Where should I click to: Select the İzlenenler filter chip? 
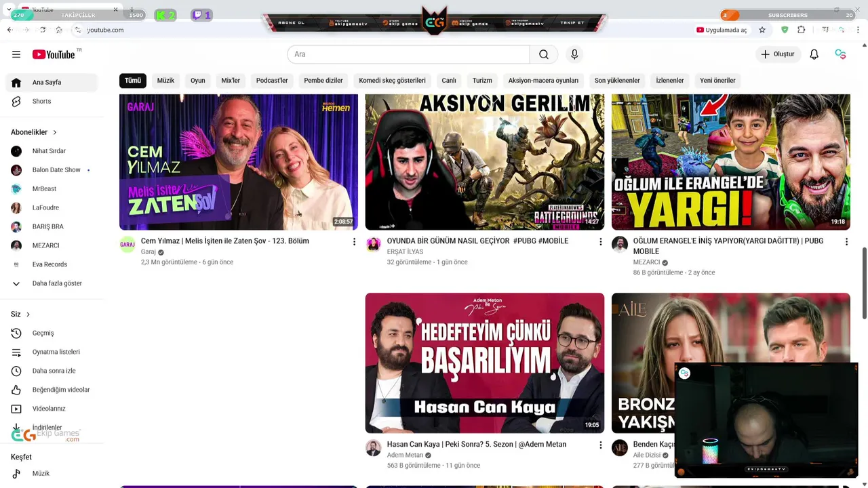point(670,80)
